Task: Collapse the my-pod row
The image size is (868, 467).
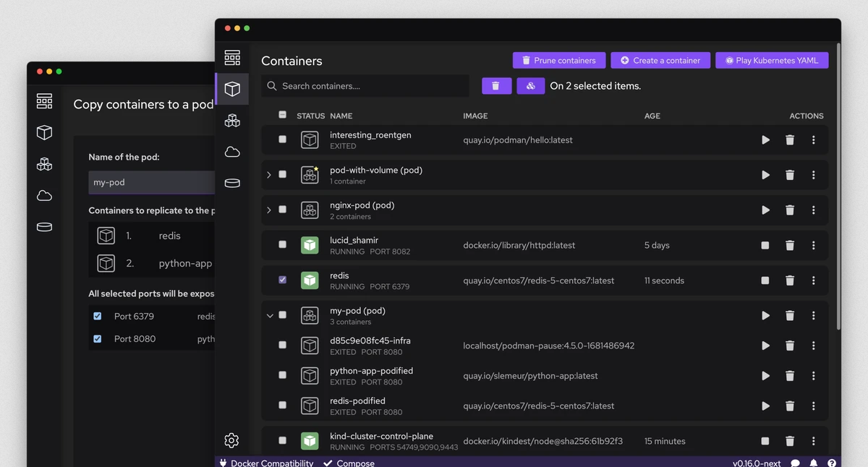Action: click(x=270, y=316)
